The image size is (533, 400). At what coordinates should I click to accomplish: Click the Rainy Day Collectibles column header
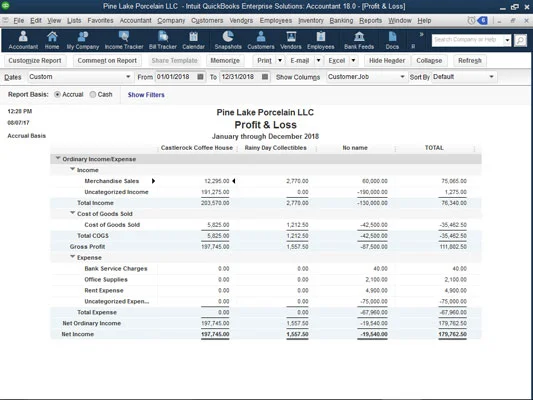[x=276, y=148]
